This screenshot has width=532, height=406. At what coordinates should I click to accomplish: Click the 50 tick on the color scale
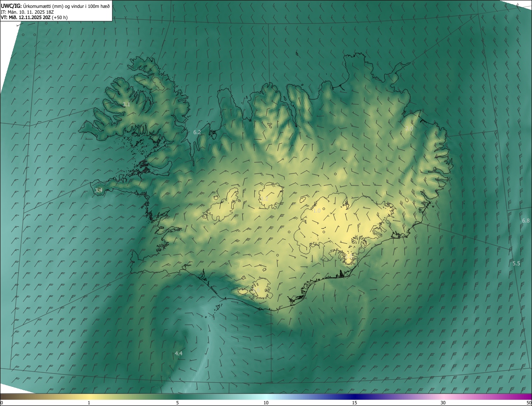529,403
